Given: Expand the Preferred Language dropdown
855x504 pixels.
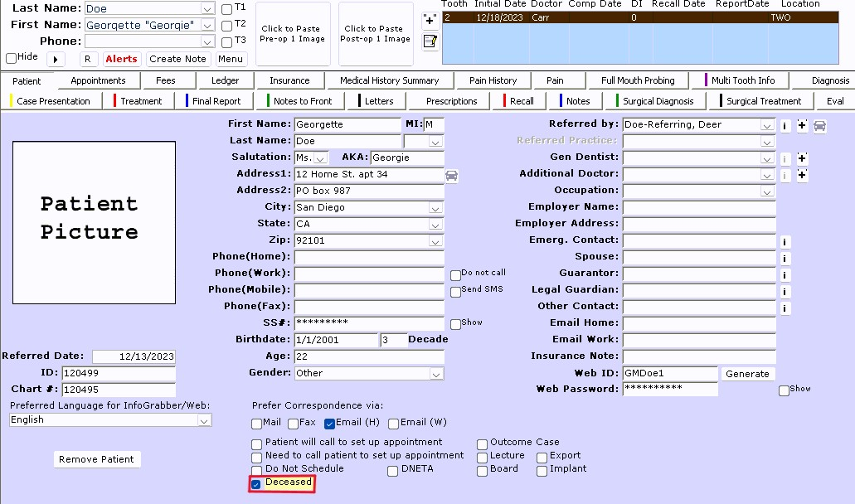Looking at the screenshot, I should pyautogui.click(x=204, y=420).
